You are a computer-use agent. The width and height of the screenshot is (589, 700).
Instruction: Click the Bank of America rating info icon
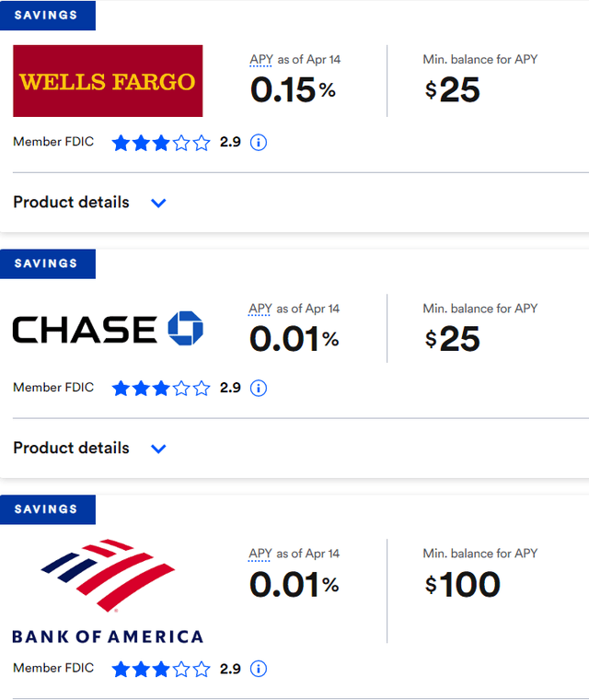click(259, 669)
